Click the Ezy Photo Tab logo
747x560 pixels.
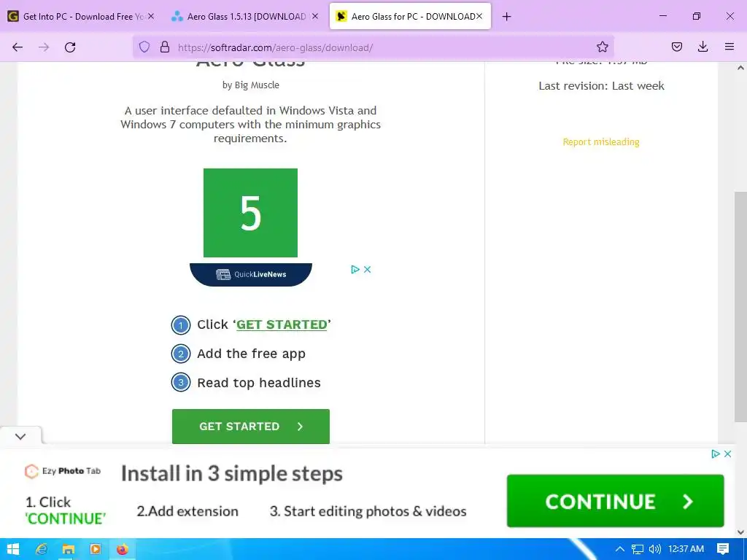click(63, 471)
